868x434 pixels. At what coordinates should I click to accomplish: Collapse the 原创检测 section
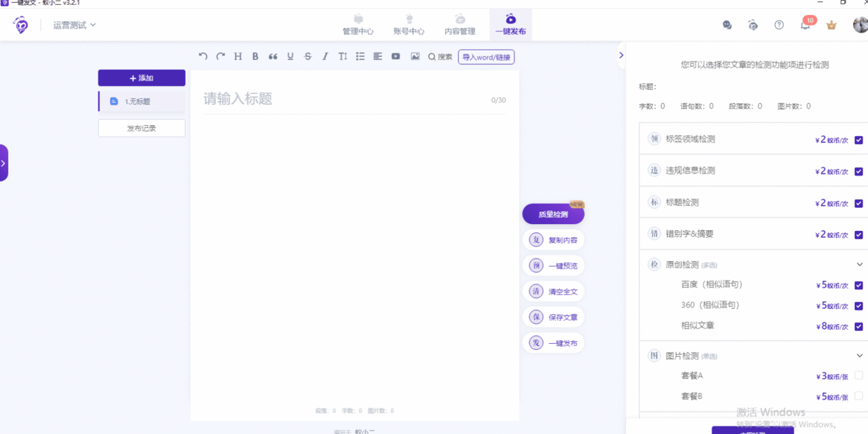click(859, 264)
